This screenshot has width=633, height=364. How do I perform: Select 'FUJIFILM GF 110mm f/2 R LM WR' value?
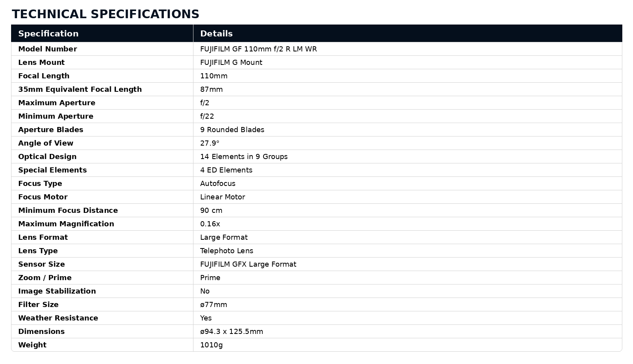tap(258, 49)
